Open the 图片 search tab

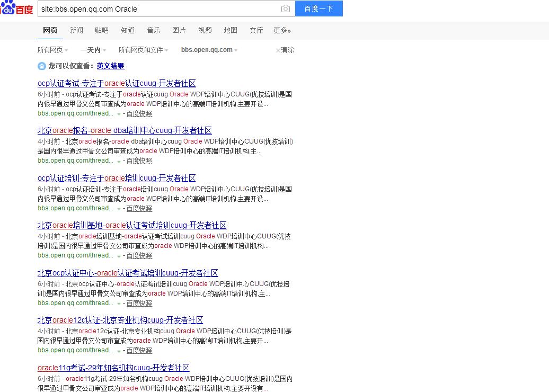[x=179, y=30]
